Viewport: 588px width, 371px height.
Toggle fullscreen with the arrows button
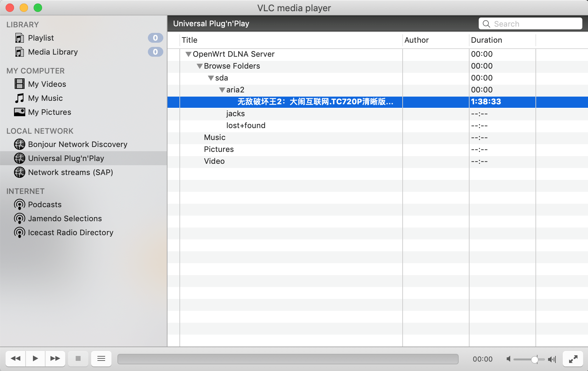click(573, 359)
